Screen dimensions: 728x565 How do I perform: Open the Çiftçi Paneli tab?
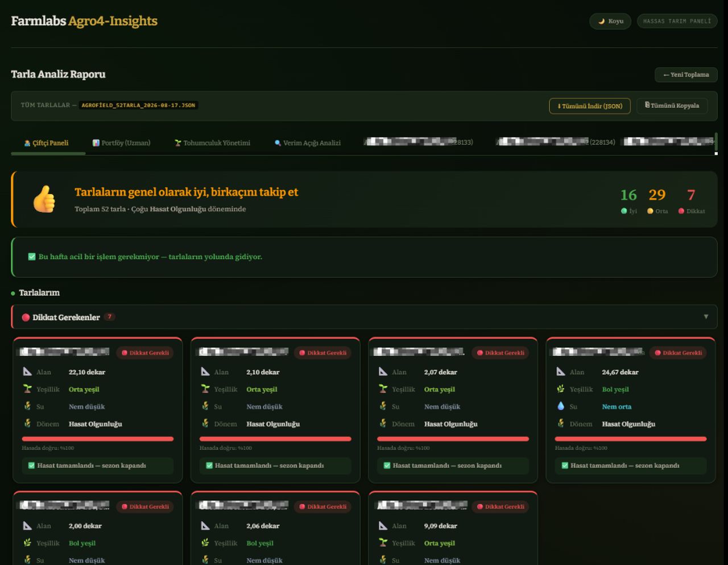pos(46,143)
